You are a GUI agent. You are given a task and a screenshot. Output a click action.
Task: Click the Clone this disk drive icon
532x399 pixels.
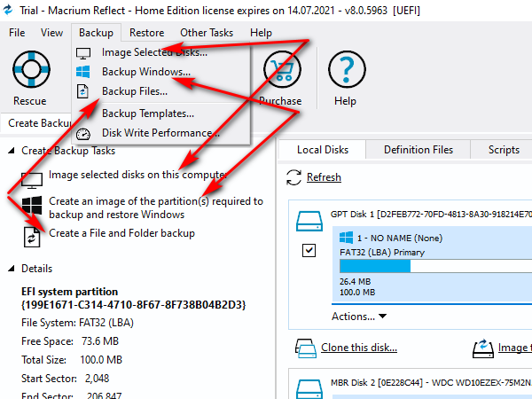306,348
